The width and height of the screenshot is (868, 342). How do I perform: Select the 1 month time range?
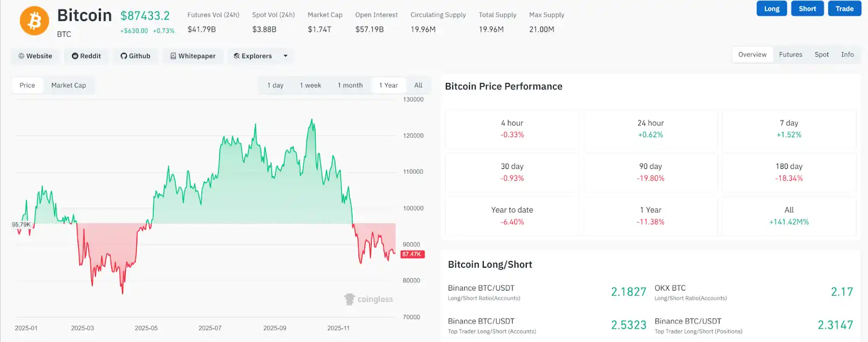coord(350,85)
